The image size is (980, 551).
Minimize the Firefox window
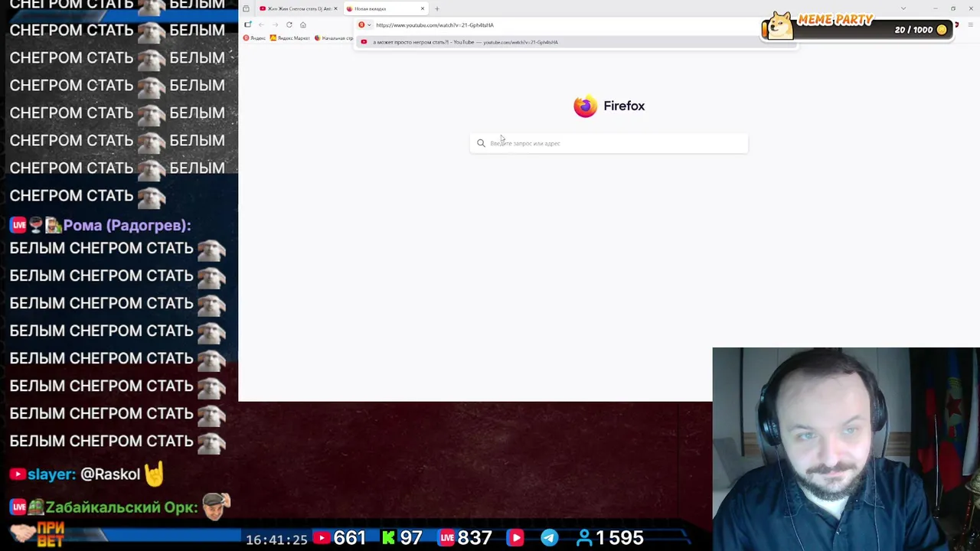(x=935, y=8)
